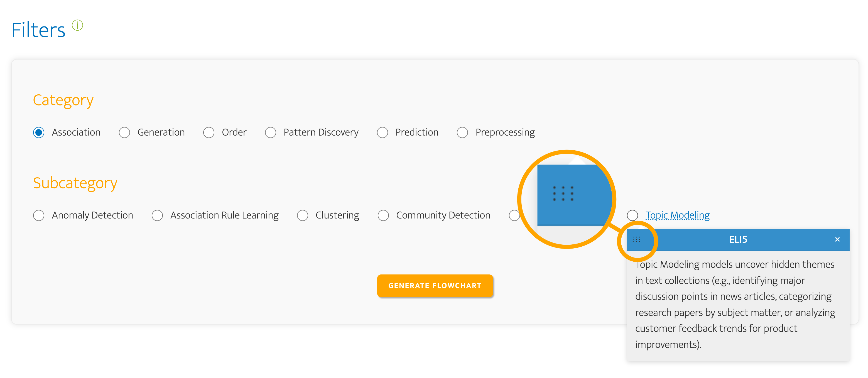Select Anomaly Detection subcategory
Image resolution: width=868 pixels, height=378 pixels.
click(x=39, y=215)
